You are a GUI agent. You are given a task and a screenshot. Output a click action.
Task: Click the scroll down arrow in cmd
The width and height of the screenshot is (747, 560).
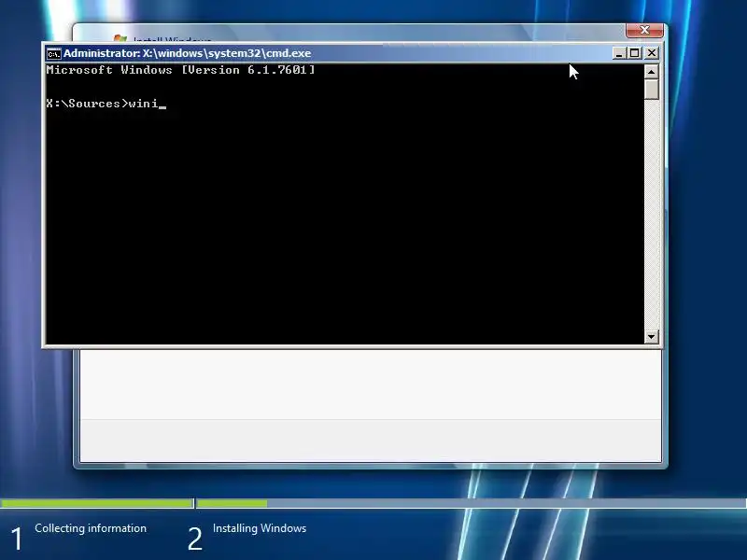click(651, 337)
